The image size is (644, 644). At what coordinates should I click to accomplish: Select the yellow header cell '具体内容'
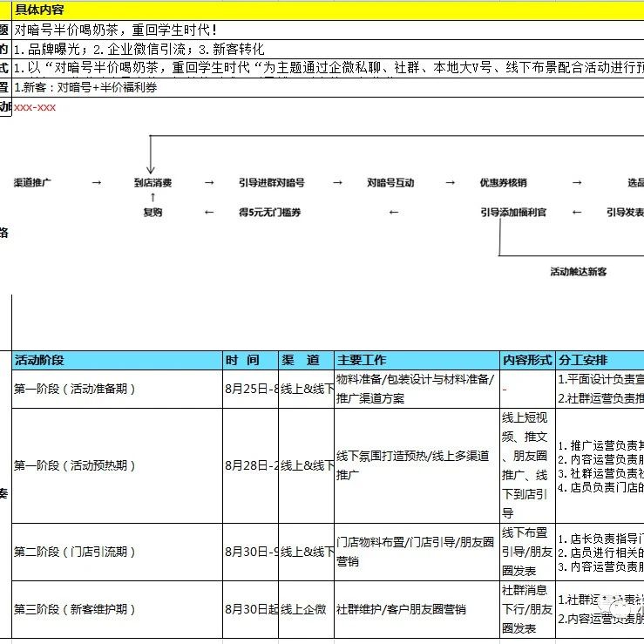328,10
